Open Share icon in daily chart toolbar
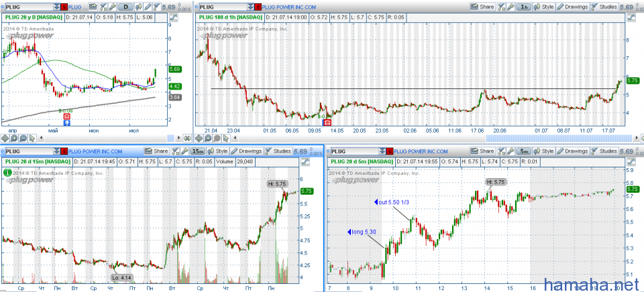The image size is (644, 292). (93, 7)
